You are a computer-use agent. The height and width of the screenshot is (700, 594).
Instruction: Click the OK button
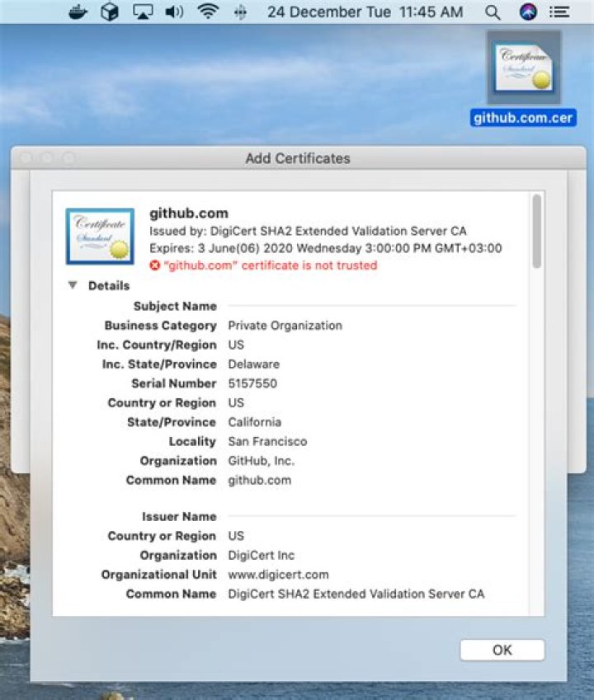(502, 650)
